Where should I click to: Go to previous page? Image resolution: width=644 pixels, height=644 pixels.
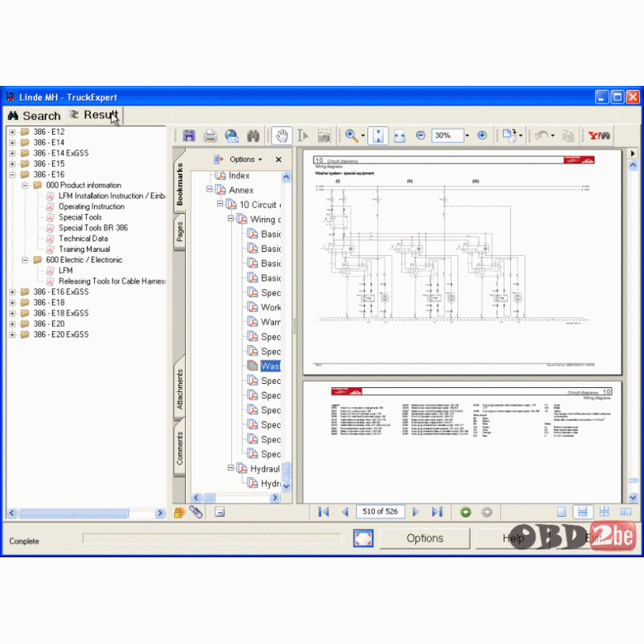coord(345,512)
